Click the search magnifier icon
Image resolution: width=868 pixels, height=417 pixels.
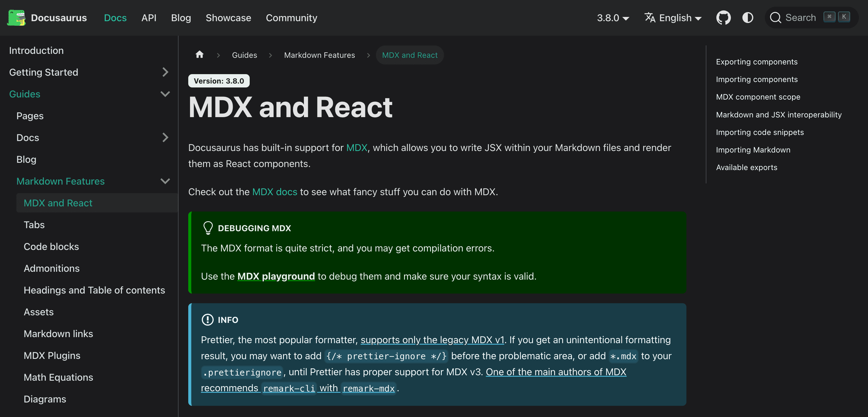[x=775, y=18]
